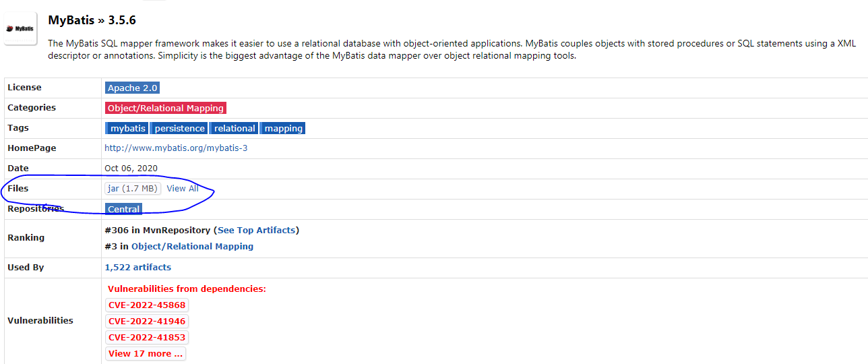The width and height of the screenshot is (868, 364).
Task: Open the 1,522 artifacts link
Action: 137,267
